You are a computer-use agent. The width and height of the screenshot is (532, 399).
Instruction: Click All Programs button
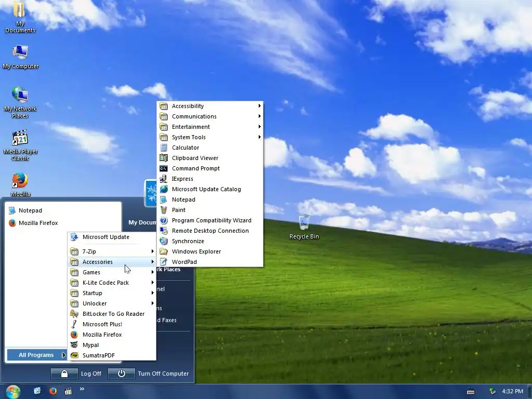(37, 355)
